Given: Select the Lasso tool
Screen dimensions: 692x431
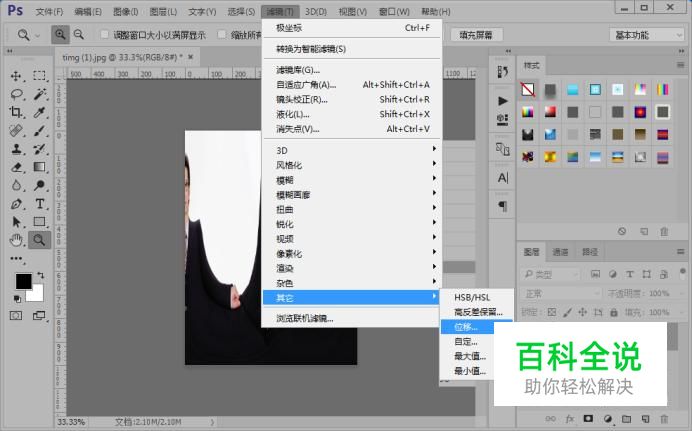Looking at the screenshot, I should tap(16, 94).
